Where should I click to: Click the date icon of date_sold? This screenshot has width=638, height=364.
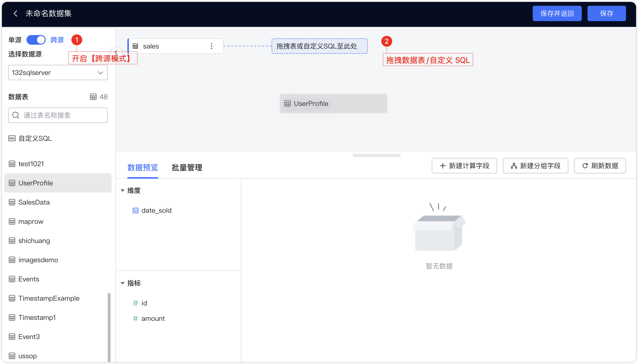[135, 211]
